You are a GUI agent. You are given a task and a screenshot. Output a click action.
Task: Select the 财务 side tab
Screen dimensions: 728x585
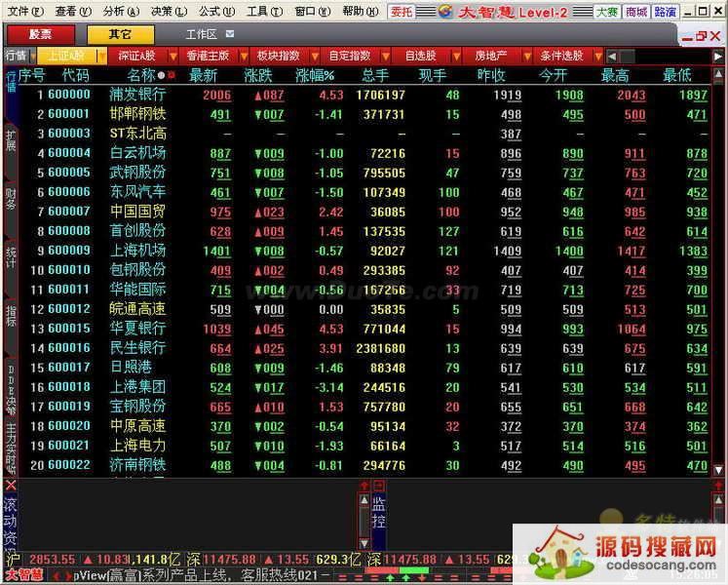(11, 199)
